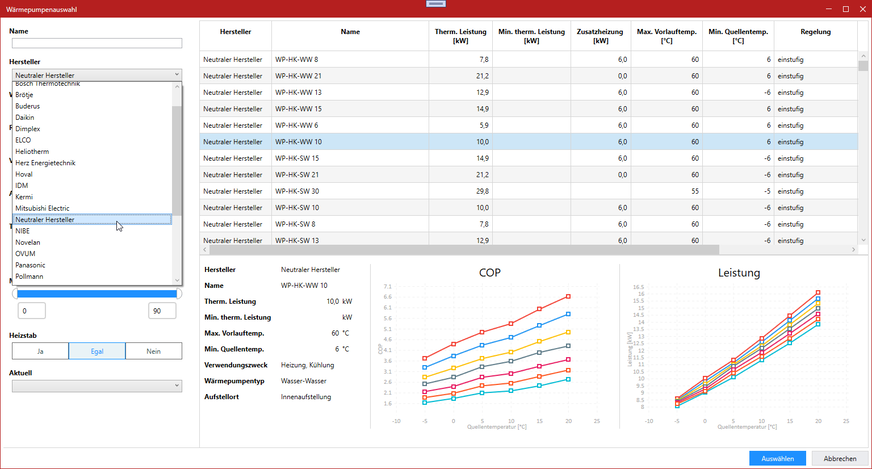
Task: Set Heizstab to Egal
Action: pyautogui.click(x=97, y=351)
